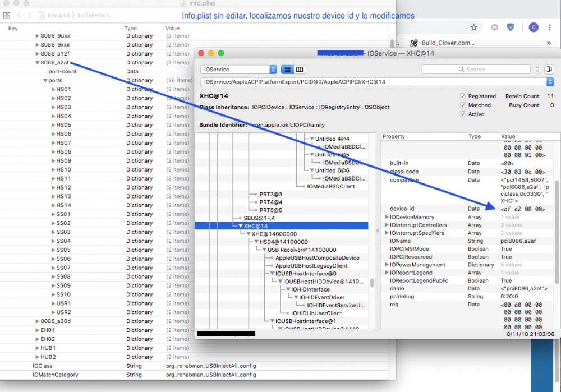Click the tree pane vertical scrollbar
Viewport: 561px width, 392px height.
tap(372, 283)
